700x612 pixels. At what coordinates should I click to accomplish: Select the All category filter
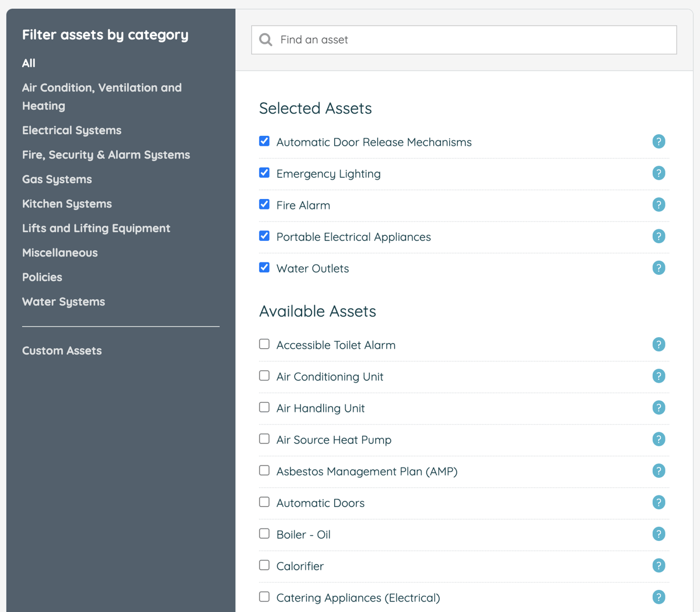[x=28, y=63]
